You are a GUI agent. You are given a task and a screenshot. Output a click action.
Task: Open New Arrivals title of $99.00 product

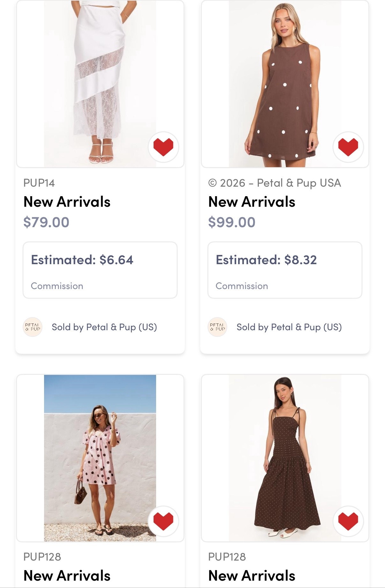point(252,202)
